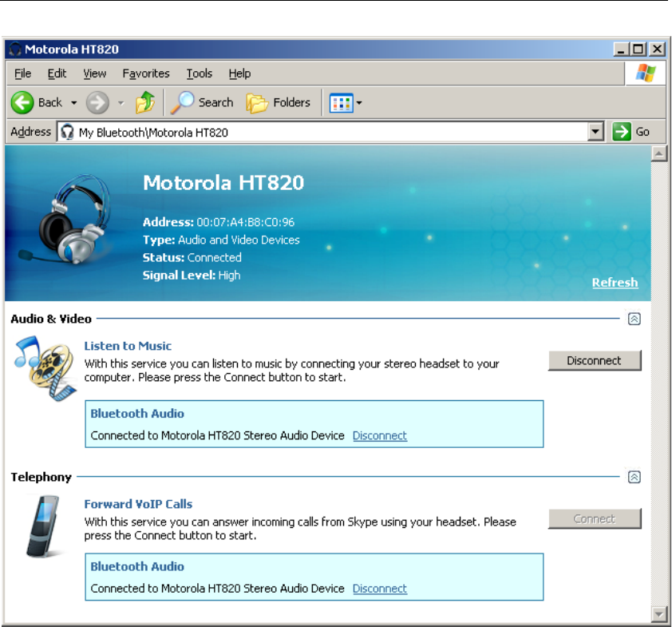Click the green Go arrow button
The image size is (672, 627).
(x=622, y=132)
